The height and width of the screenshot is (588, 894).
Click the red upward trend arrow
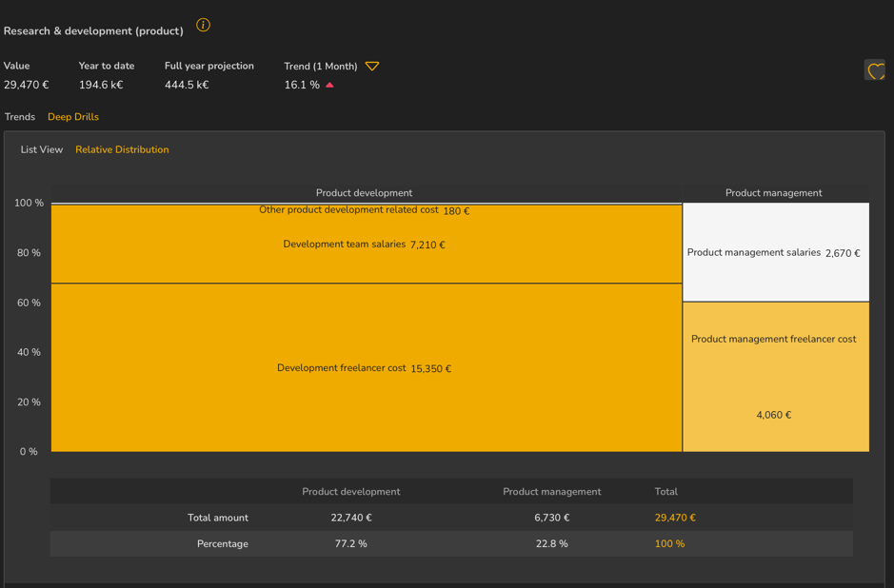click(330, 86)
